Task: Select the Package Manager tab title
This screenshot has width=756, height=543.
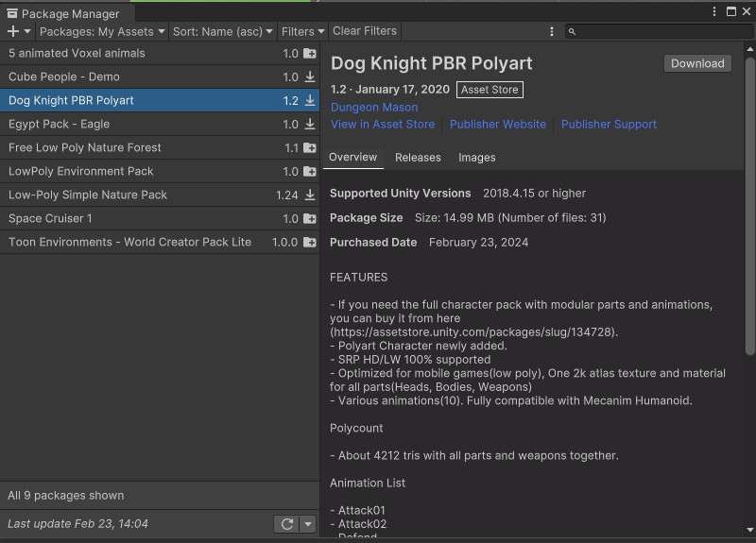Action: (x=70, y=14)
